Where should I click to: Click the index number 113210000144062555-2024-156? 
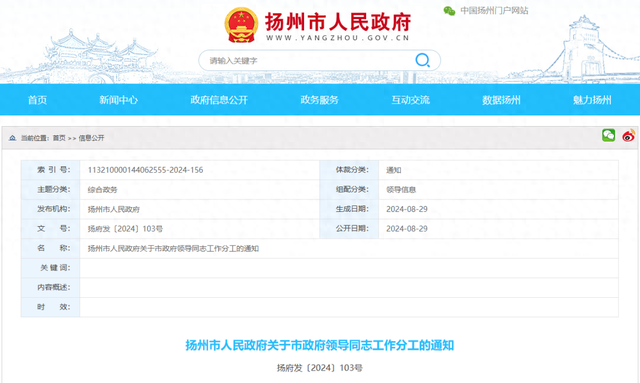[x=145, y=170]
